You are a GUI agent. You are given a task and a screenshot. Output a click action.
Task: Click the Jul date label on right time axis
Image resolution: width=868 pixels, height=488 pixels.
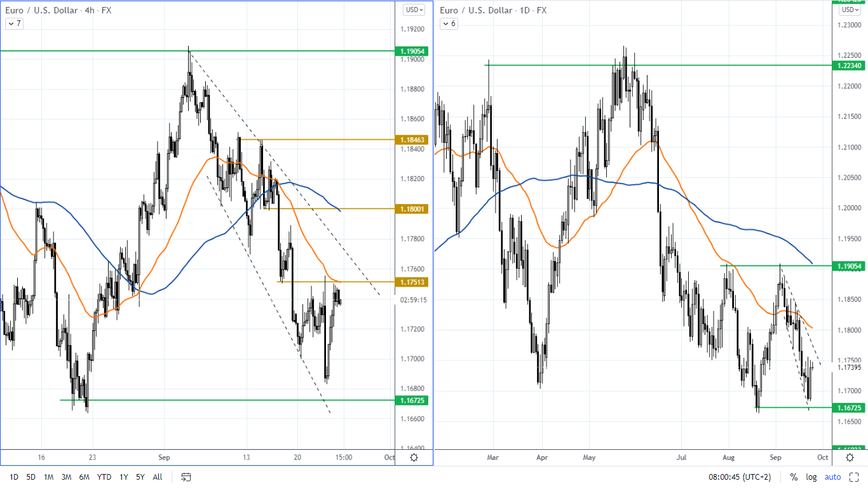click(681, 457)
